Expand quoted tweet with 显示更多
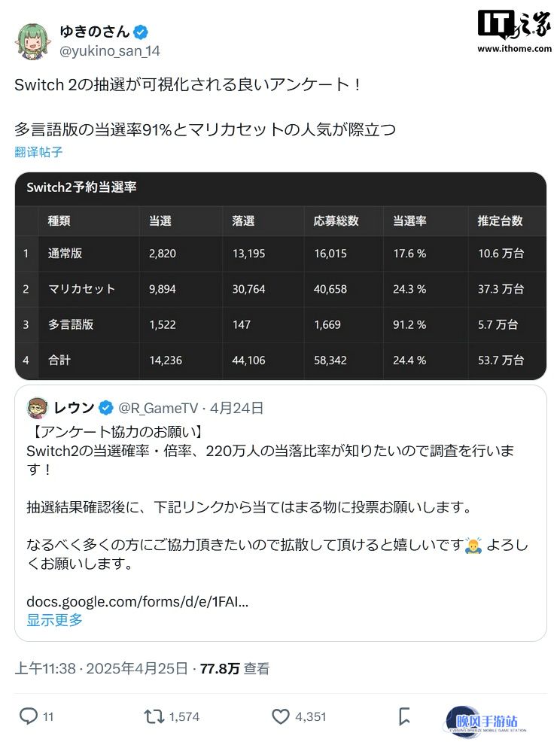The height and width of the screenshot is (742, 560). click(54, 620)
